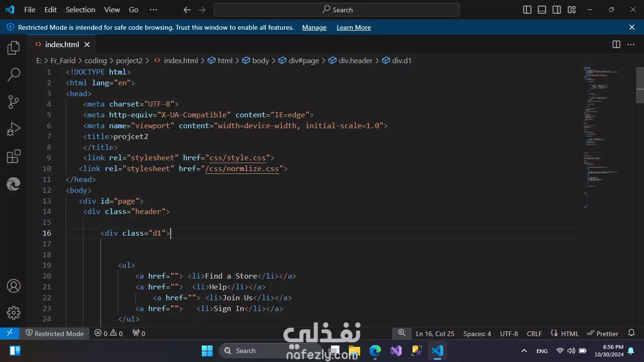This screenshot has height=362, width=644.
Task: Go back with the left arrow
Action: coord(187,10)
